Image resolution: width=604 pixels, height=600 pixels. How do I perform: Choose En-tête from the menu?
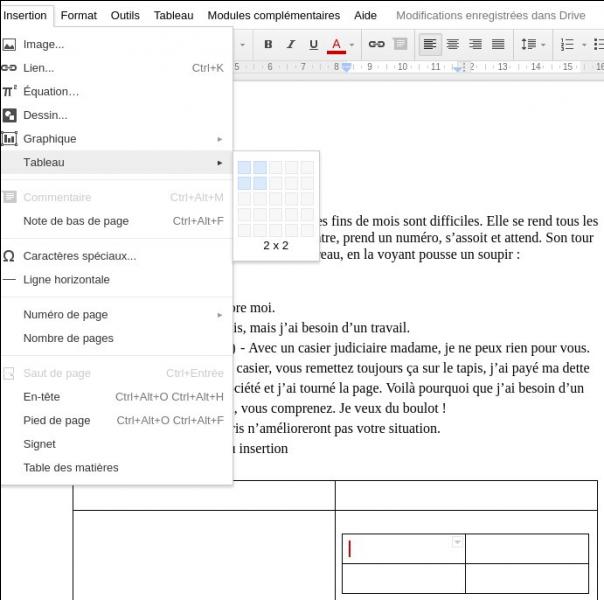(117, 397)
